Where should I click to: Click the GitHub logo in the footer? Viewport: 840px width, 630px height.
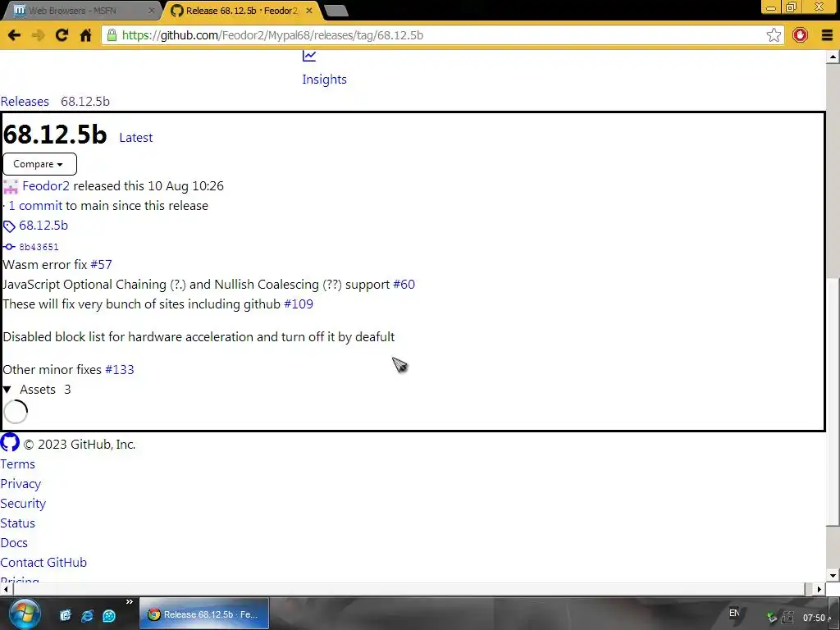tap(10, 443)
